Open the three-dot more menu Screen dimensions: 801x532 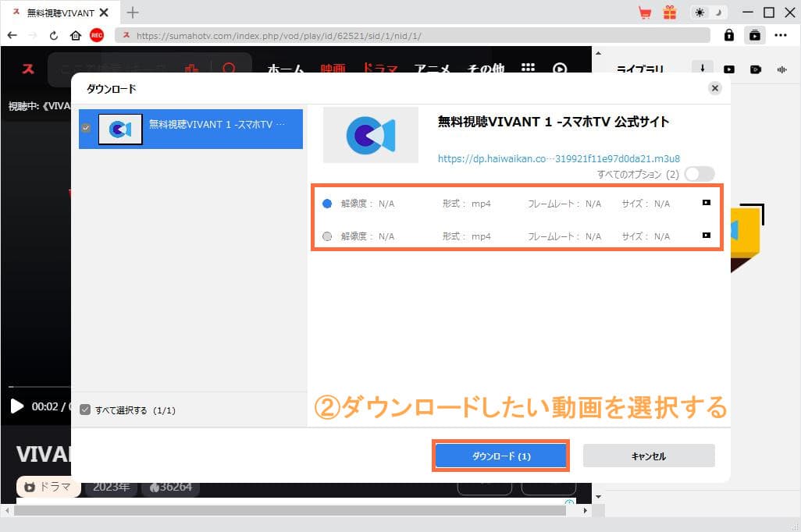781,35
